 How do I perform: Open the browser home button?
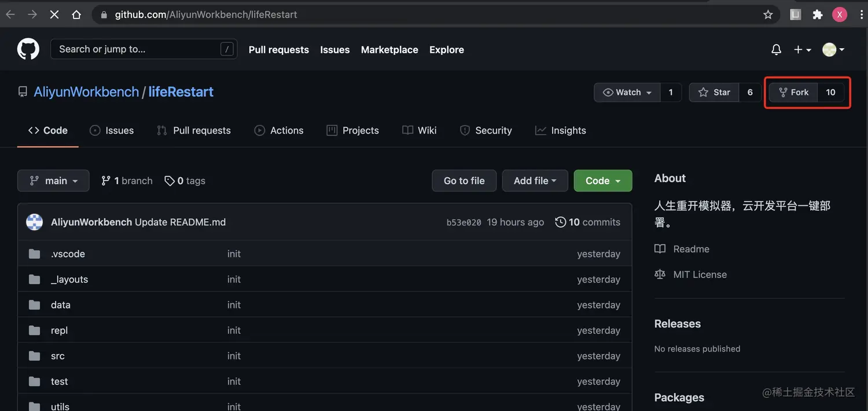76,14
